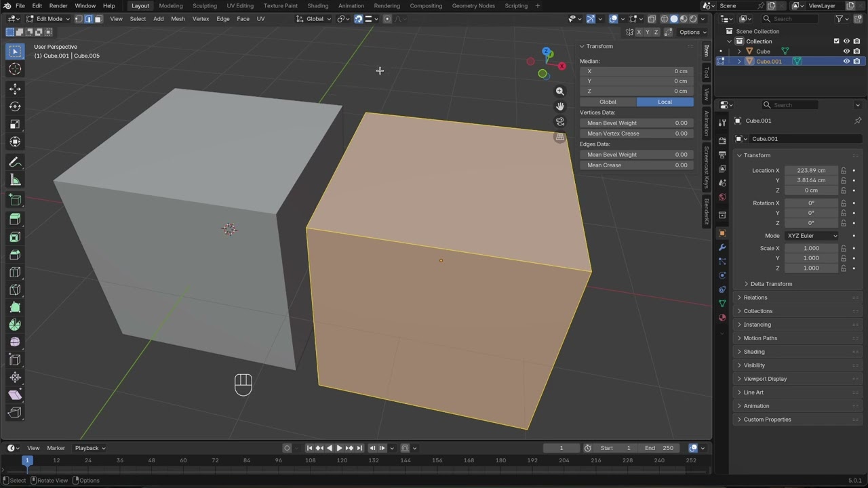Disable Cube.001 in renders via camera icon
This screenshot has width=868, height=488.
point(856,62)
